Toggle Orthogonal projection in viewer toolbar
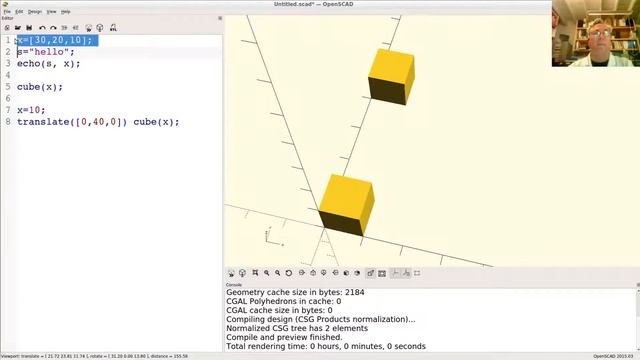 pyautogui.click(x=382, y=273)
